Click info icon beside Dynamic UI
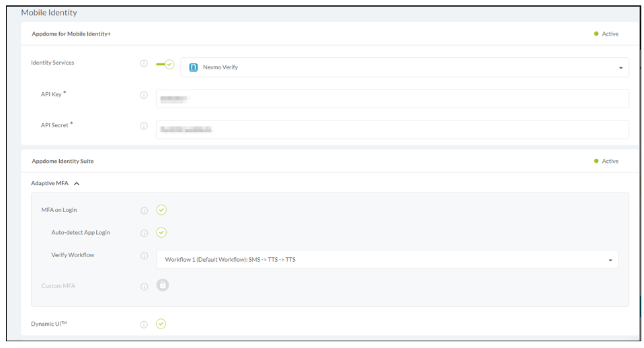Viewport: 644px width, 348px height. [144, 324]
